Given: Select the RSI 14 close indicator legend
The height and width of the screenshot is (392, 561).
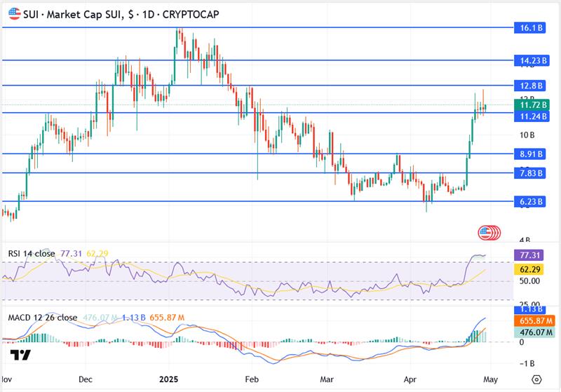Looking at the screenshot, I should pyautogui.click(x=32, y=252).
